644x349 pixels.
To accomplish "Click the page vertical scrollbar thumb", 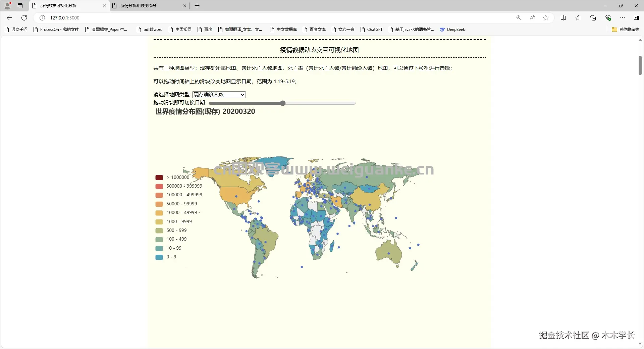I will pos(640,65).
